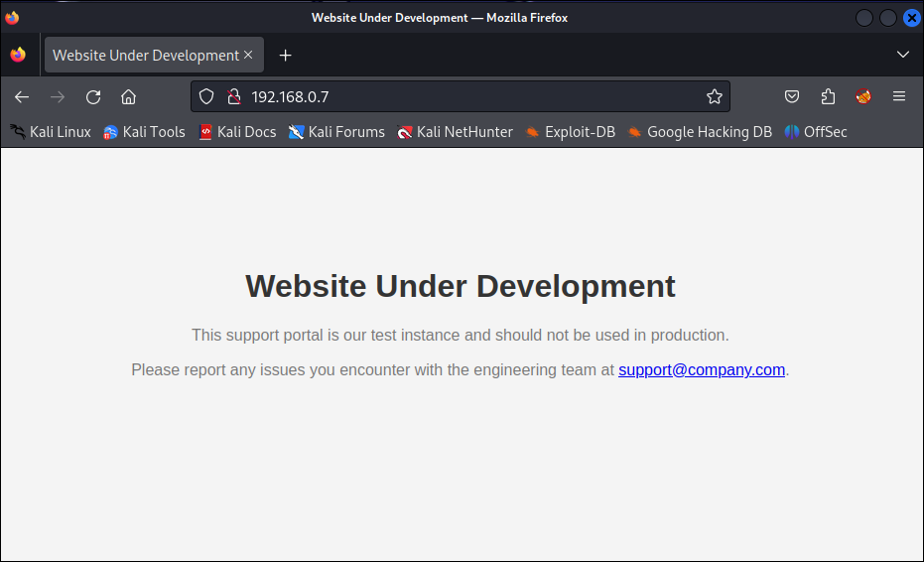
Task: Click the tracking protection shield icon
Action: click(206, 96)
